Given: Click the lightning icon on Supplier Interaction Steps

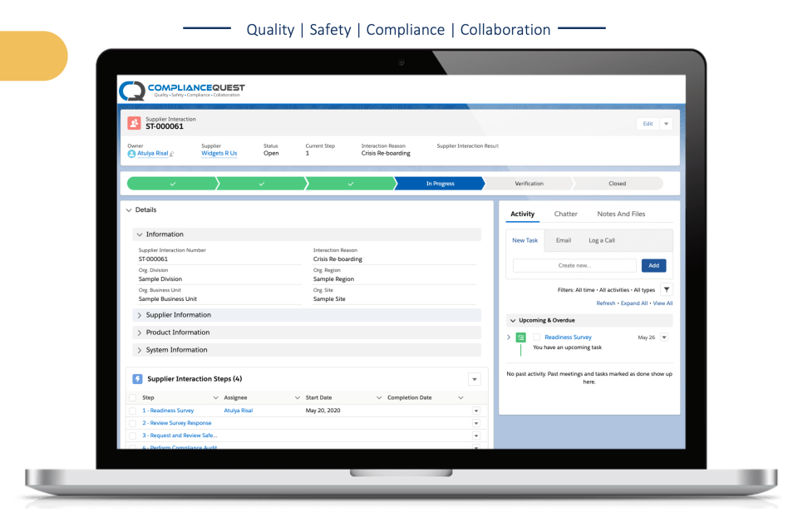Looking at the screenshot, I should click(x=138, y=378).
